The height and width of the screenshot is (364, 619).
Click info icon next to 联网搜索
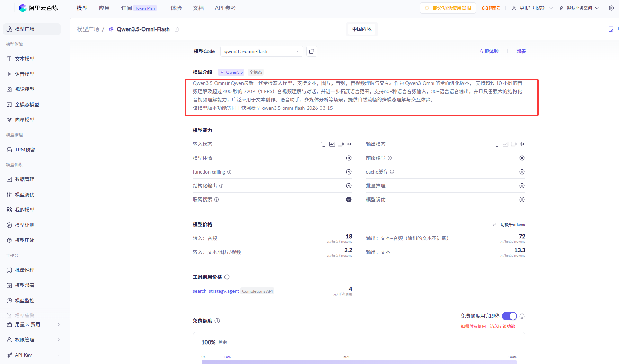coord(216,199)
